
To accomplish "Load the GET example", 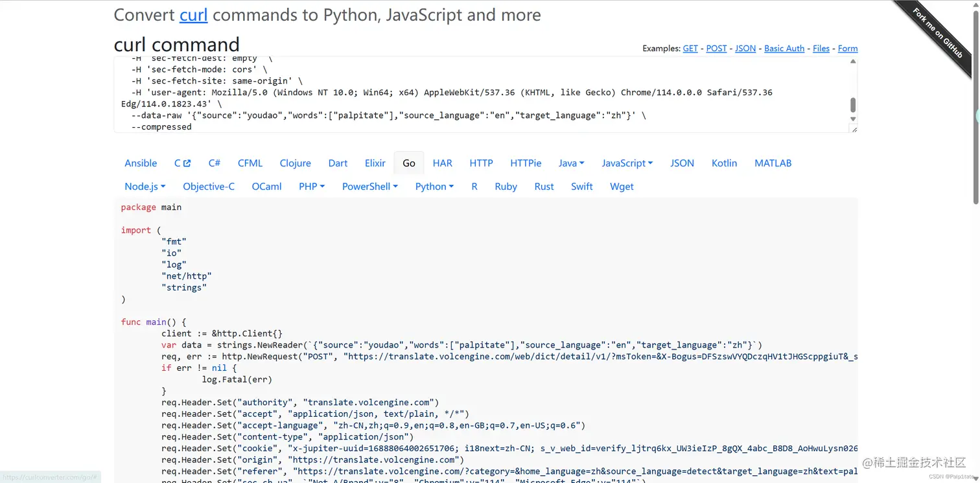I will click(690, 49).
